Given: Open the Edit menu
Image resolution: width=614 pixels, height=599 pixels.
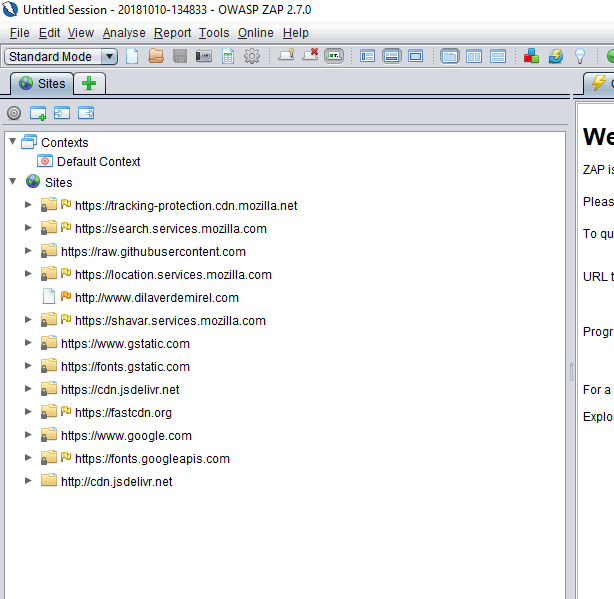Looking at the screenshot, I should pos(49,33).
